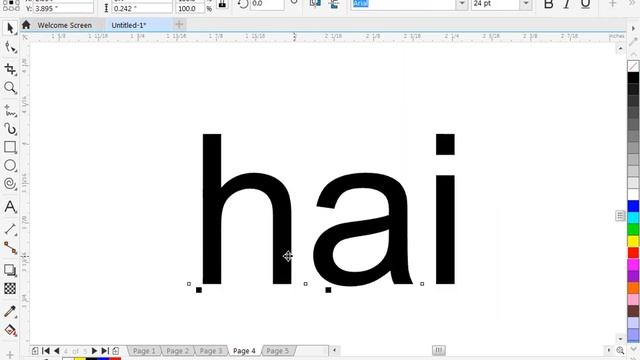The image size is (640, 360).
Task: Toggle Underline text formatting
Action: pyautogui.click(x=585, y=4)
